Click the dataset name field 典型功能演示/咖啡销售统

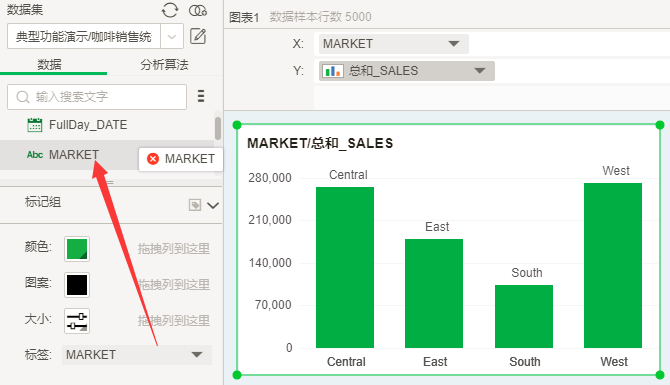[x=84, y=37]
